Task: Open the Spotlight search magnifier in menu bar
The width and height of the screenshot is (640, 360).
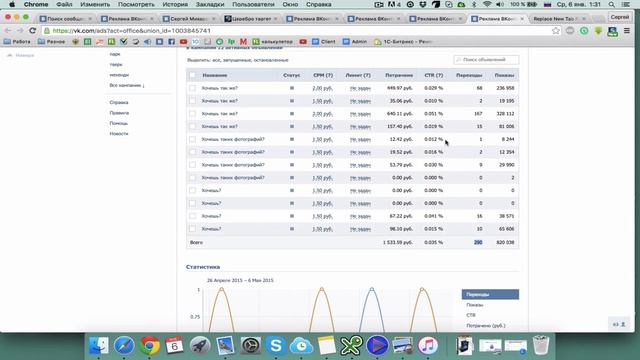Action: [x=611, y=4]
